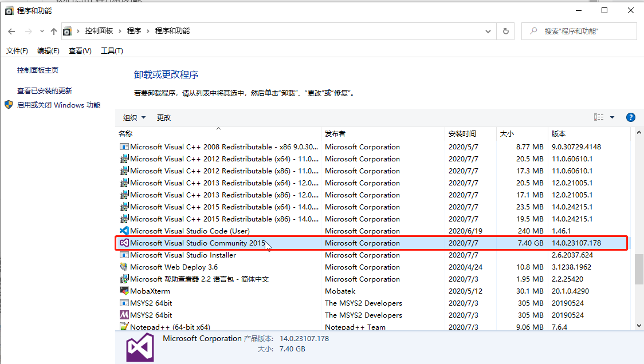Sort by the 发布者 column header
This screenshot has width=644, height=364.
(383, 134)
